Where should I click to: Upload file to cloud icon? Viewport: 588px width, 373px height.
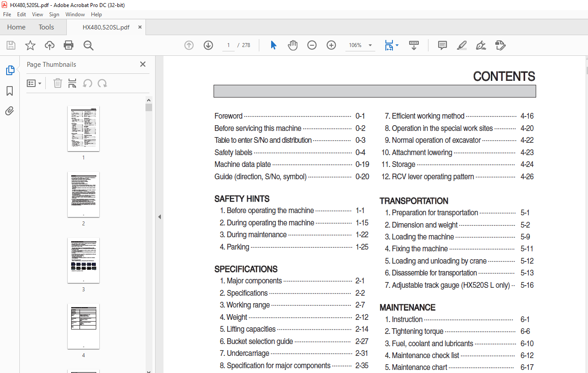coord(50,45)
